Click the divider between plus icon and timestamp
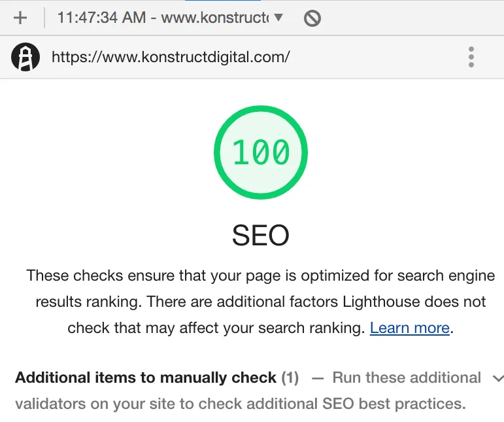 pyautogui.click(x=44, y=18)
